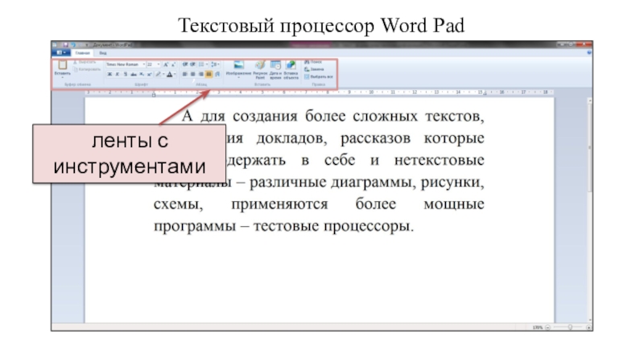
Task: Click the word "диаграммы" in the document
Action: (x=370, y=183)
